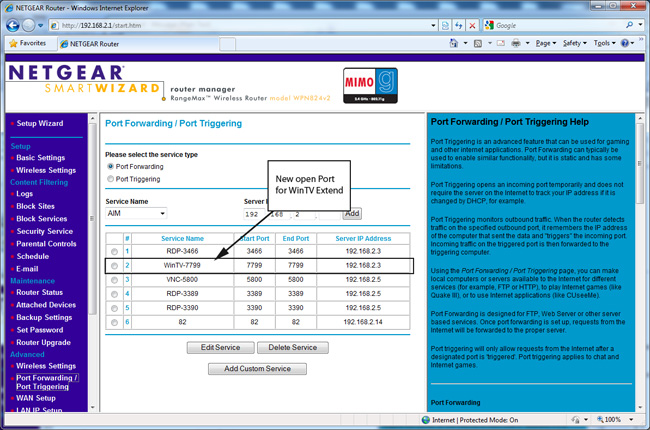Open the Safety menu
Image resolution: width=650 pixels, height=430 pixels.
click(x=575, y=43)
